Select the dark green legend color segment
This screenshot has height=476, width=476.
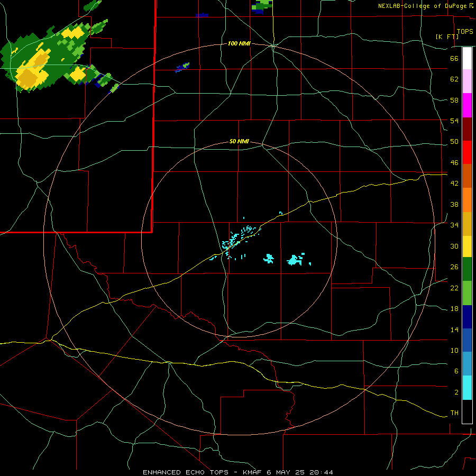coord(467,269)
